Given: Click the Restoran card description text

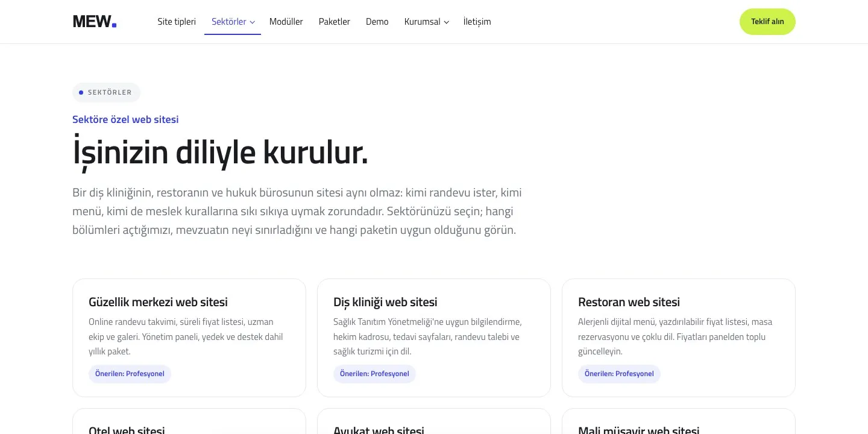Looking at the screenshot, I should [675, 336].
